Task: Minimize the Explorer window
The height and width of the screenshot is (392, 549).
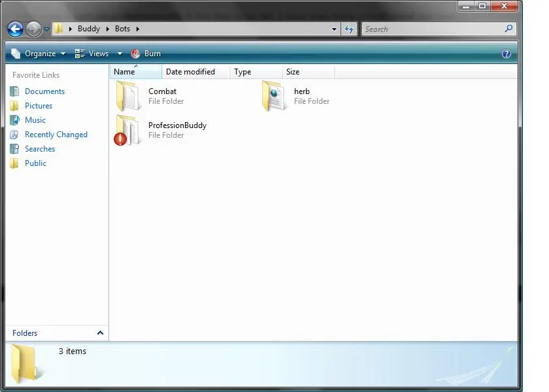Action: [465, 6]
